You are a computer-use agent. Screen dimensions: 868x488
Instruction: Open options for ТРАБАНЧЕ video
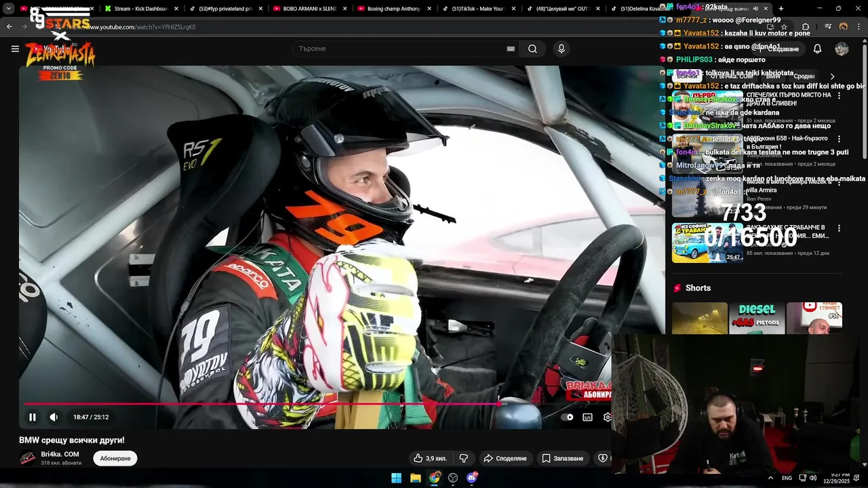[x=839, y=228]
